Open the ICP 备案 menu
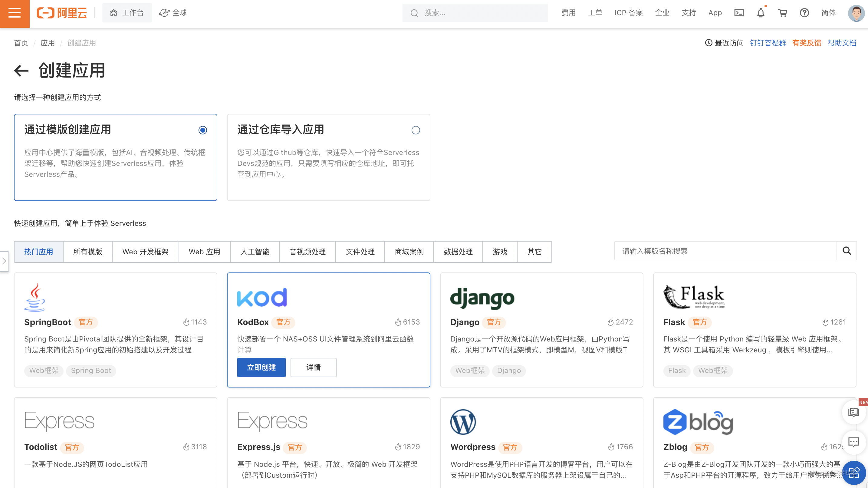This screenshot has width=868, height=488. click(x=628, y=13)
